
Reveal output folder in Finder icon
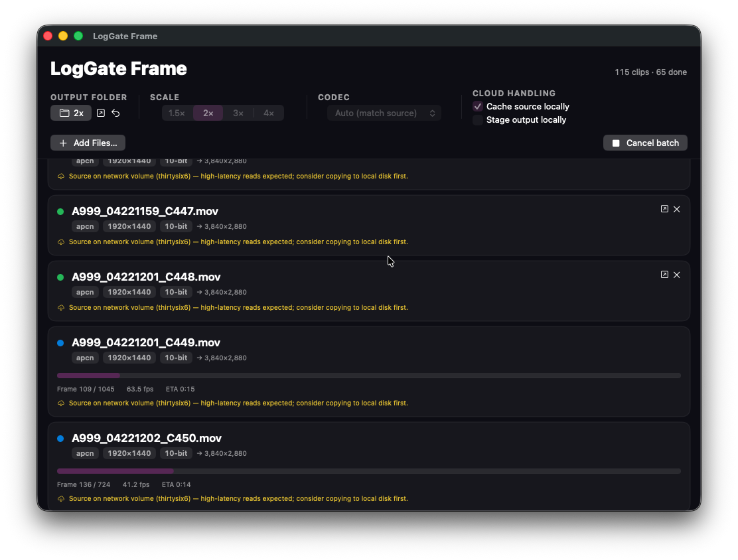[101, 113]
